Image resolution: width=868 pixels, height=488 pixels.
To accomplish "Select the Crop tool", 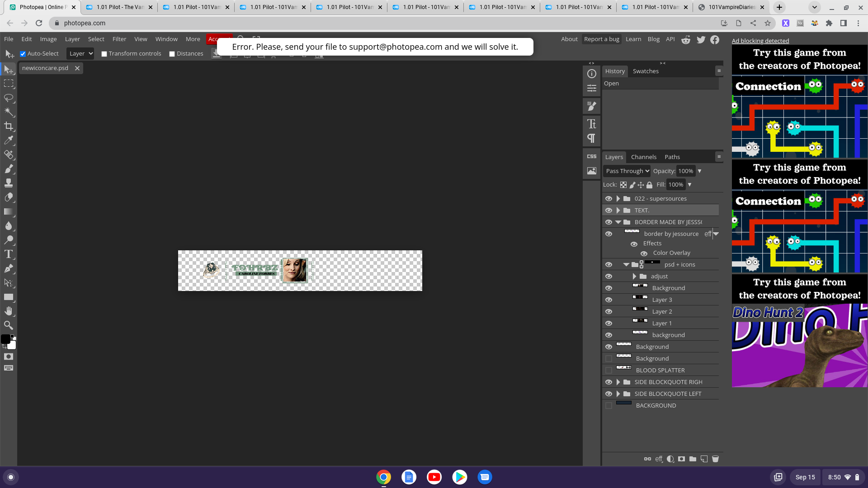I will coord(9,126).
